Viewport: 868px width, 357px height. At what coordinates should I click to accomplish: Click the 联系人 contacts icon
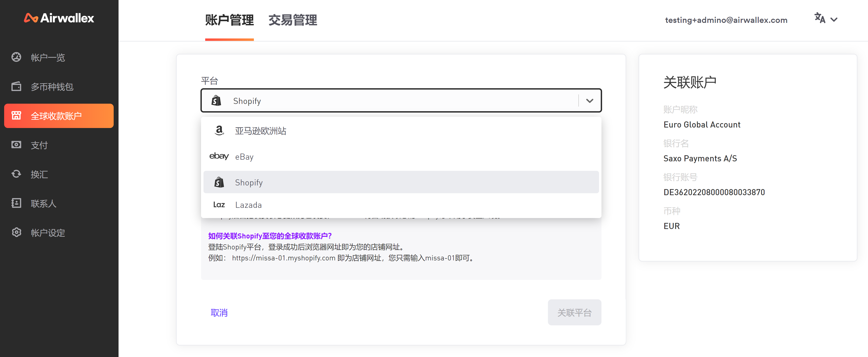point(16,203)
